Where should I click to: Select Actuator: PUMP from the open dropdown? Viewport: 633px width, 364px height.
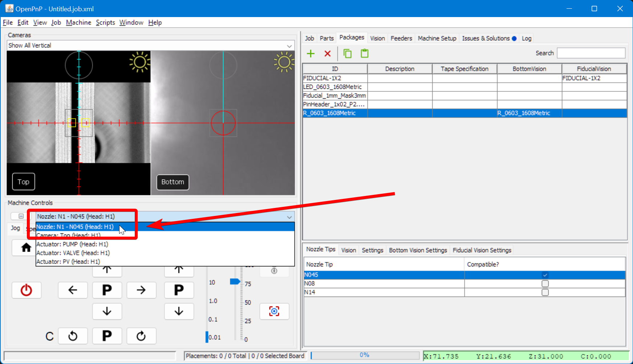(72, 244)
